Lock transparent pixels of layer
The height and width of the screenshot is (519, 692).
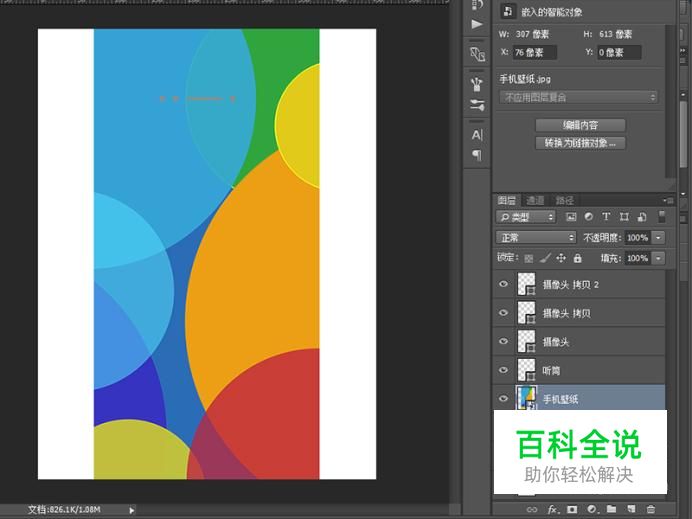pos(529,258)
